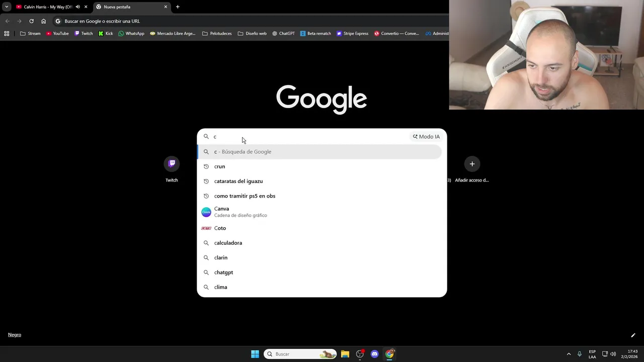The image size is (644, 362).
Task: Open the Stream bookmarks folder
Action: pyautogui.click(x=30, y=34)
